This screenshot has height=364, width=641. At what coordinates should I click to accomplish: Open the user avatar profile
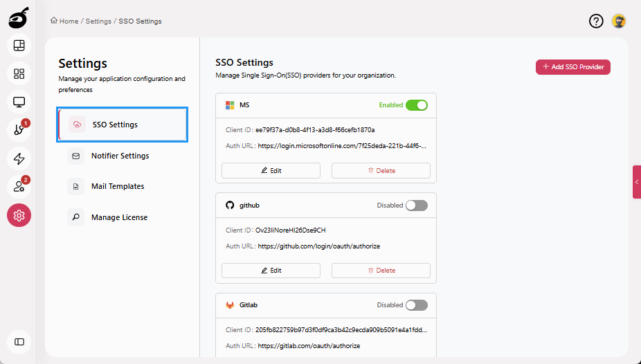619,21
